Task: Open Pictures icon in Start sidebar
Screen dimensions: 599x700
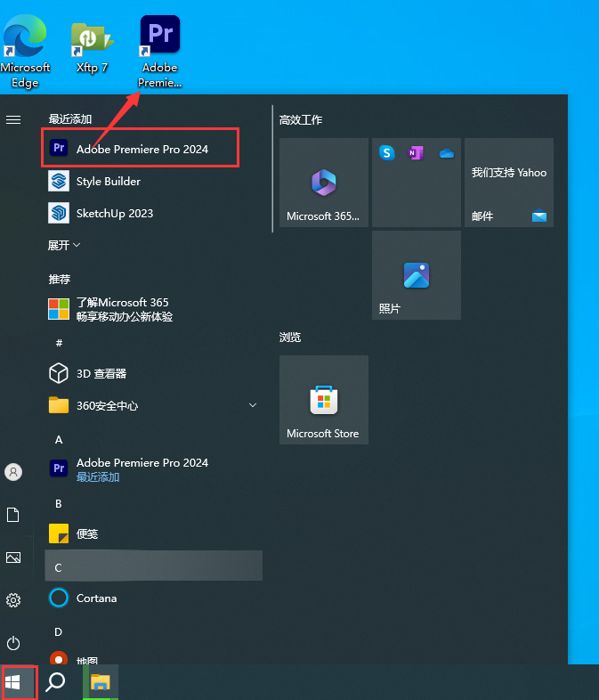Action: (x=13, y=558)
